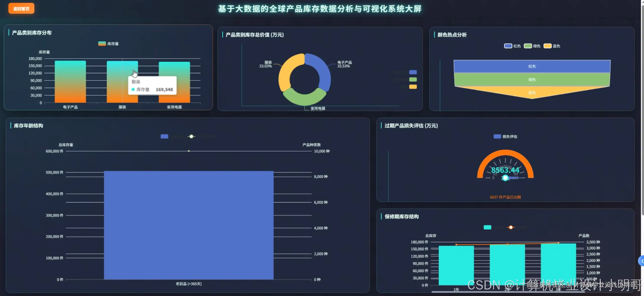Click the 红色 funnel segment

[532, 66]
